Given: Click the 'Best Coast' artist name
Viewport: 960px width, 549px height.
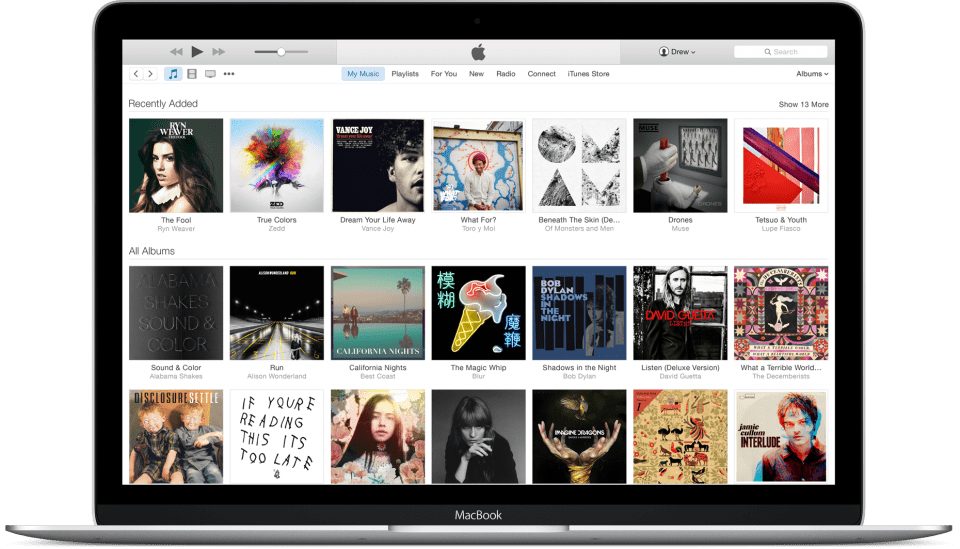Looking at the screenshot, I should pos(378,376).
